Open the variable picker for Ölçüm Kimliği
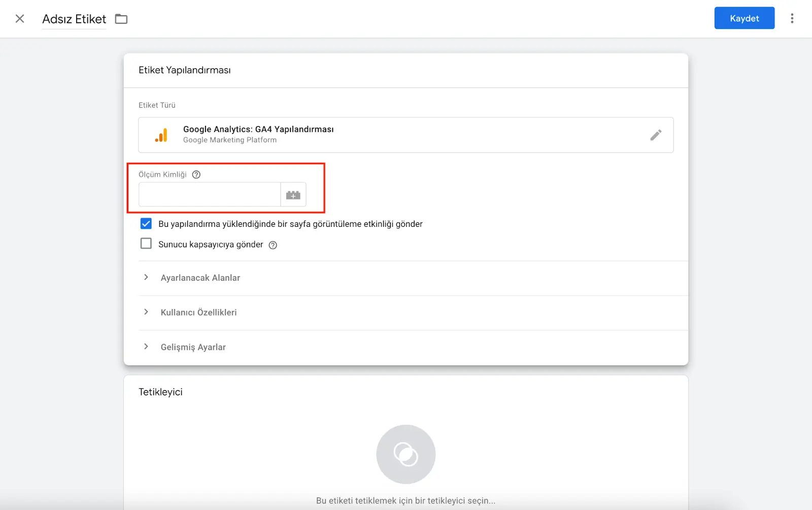 293,194
